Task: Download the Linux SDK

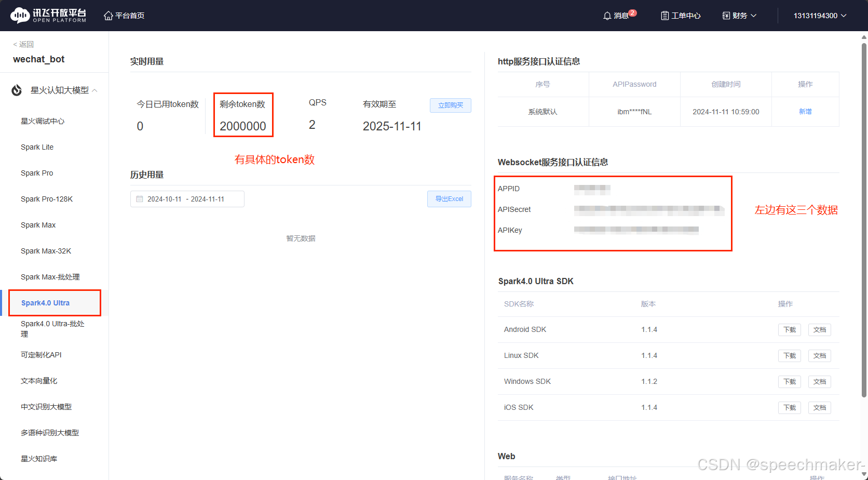Action: [790, 356]
